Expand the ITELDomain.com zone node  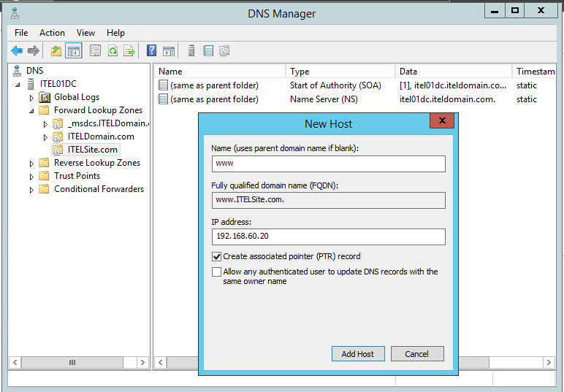click(45, 137)
